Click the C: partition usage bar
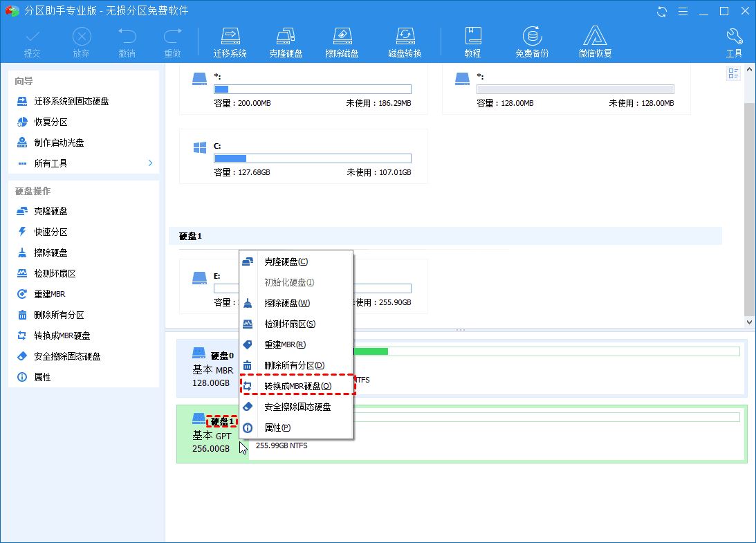The width and height of the screenshot is (756, 543). click(312, 158)
